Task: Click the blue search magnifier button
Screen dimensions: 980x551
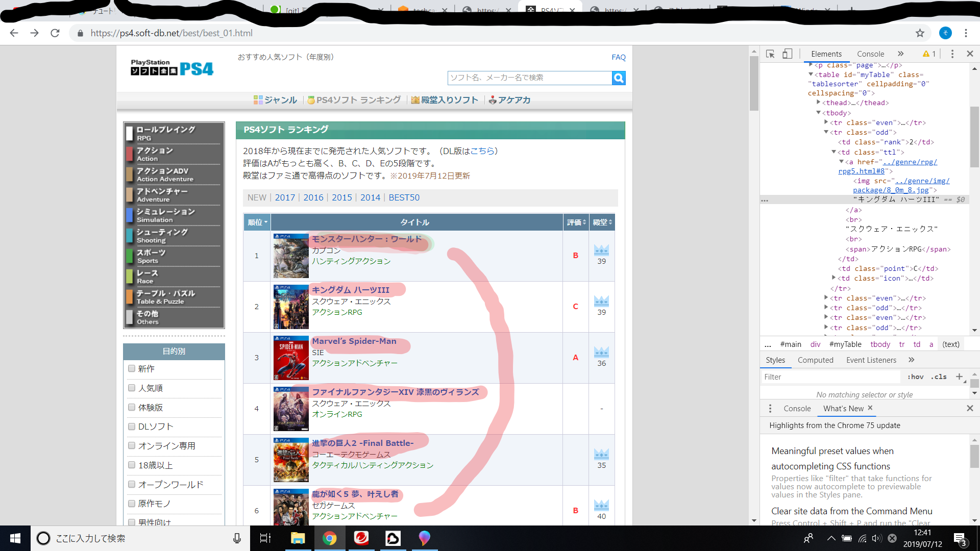Action: pos(619,78)
